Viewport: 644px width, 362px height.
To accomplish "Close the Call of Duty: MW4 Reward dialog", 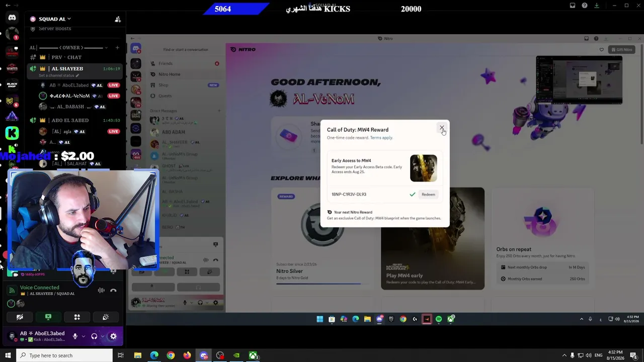I will click(441, 128).
